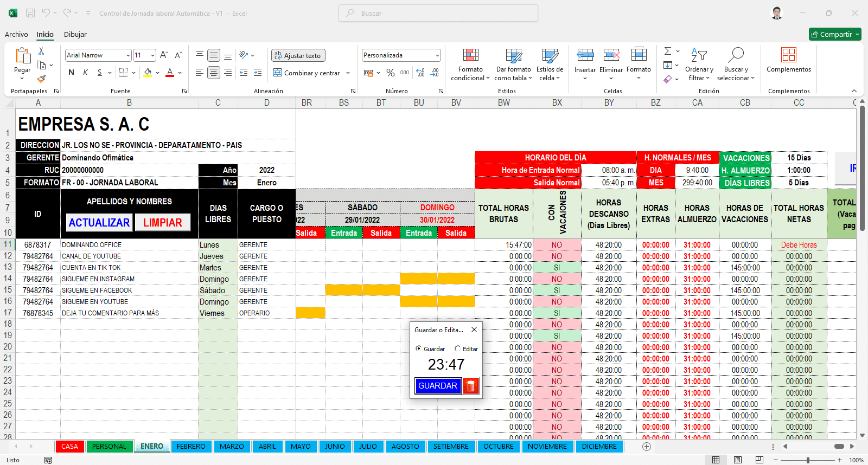
Task: Switch to the FEBRERO sheet tab
Action: (191, 447)
